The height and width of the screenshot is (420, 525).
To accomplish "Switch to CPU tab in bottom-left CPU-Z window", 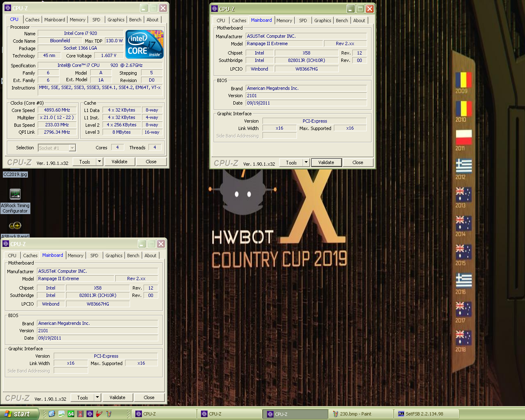I will [12, 256].
